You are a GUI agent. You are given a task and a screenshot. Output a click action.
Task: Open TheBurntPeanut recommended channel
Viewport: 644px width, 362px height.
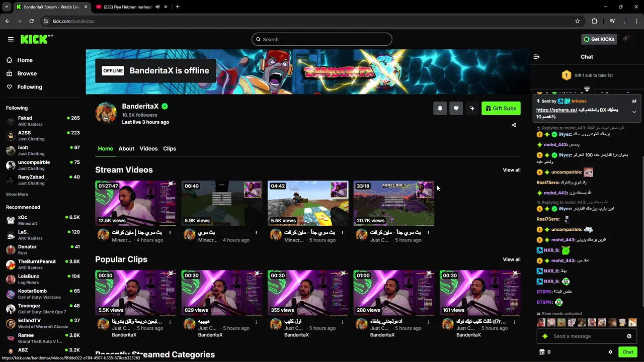pyautogui.click(x=43, y=264)
